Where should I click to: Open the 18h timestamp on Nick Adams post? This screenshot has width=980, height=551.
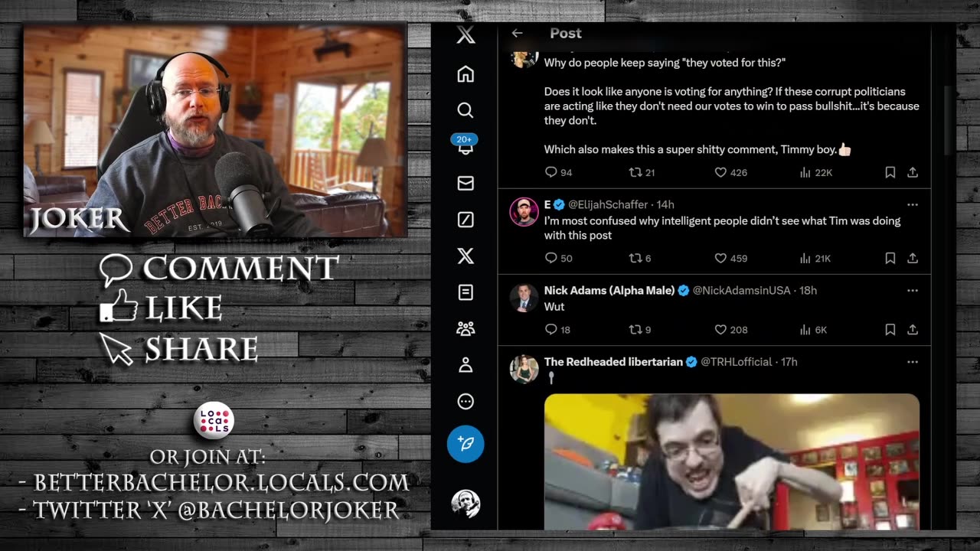808,290
